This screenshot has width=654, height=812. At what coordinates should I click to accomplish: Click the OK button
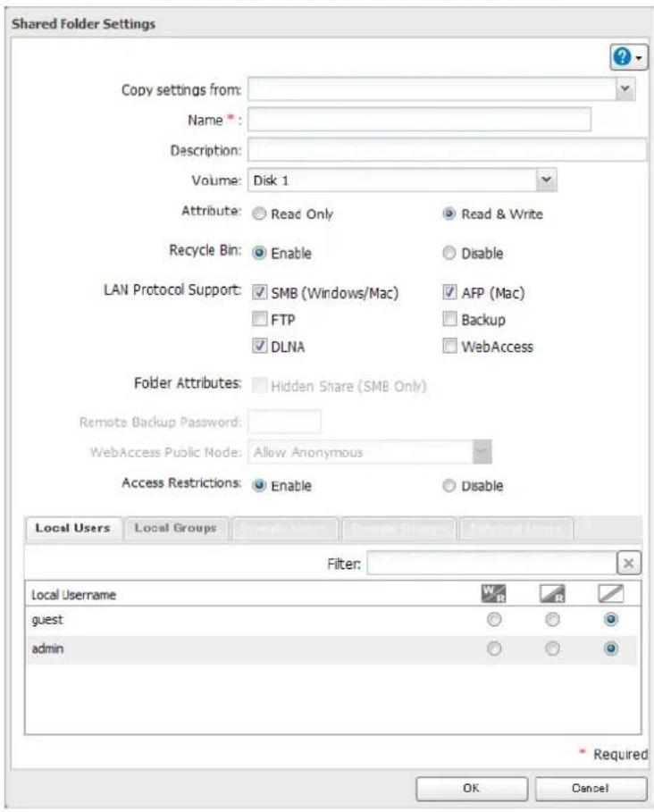click(x=471, y=788)
